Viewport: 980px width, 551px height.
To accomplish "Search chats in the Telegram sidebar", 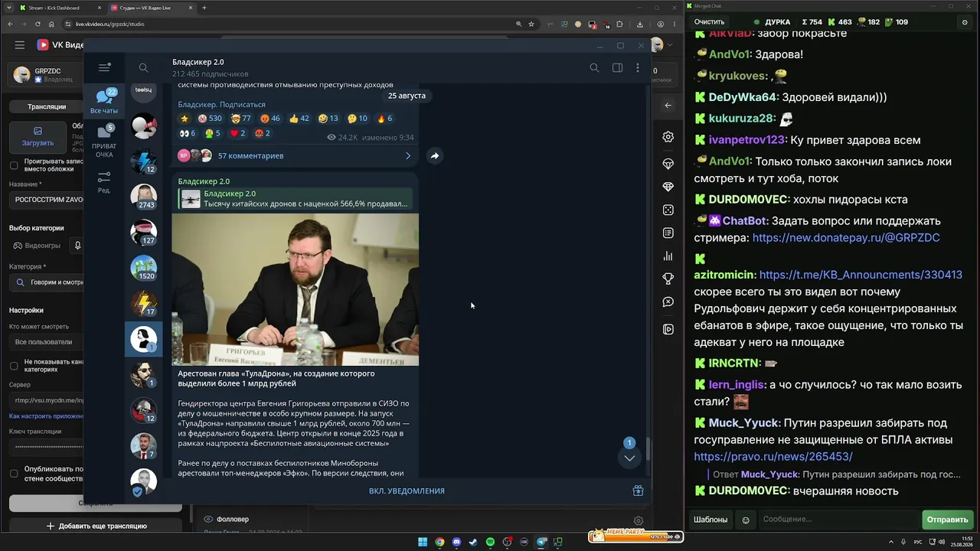I will (x=143, y=68).
